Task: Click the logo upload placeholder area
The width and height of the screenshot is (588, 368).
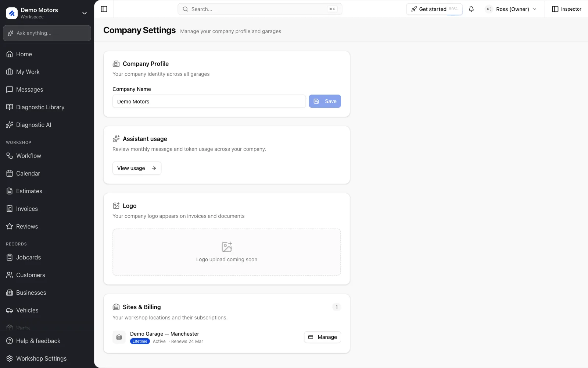Action: 227,252
